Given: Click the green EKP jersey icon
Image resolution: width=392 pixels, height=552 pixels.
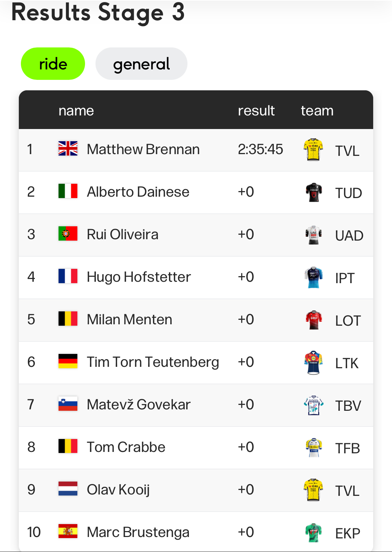Looking at the screenshot, I should tap(314, 532).
